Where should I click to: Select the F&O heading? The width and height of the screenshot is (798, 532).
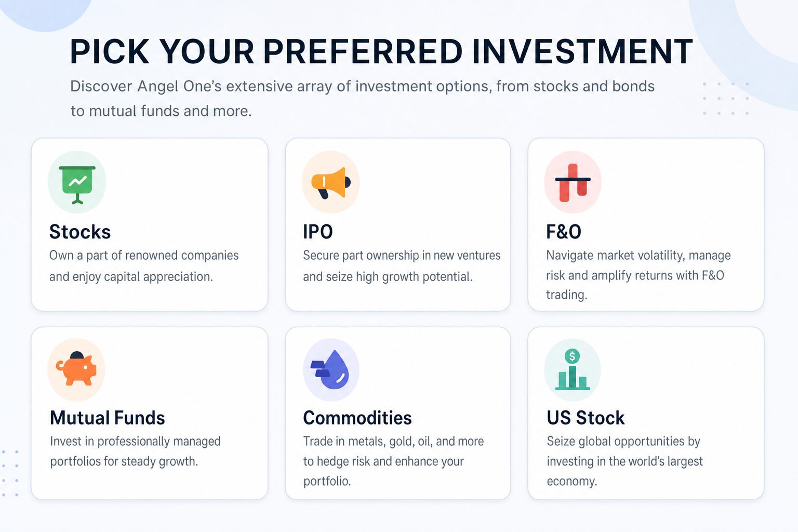click(564, 232)
